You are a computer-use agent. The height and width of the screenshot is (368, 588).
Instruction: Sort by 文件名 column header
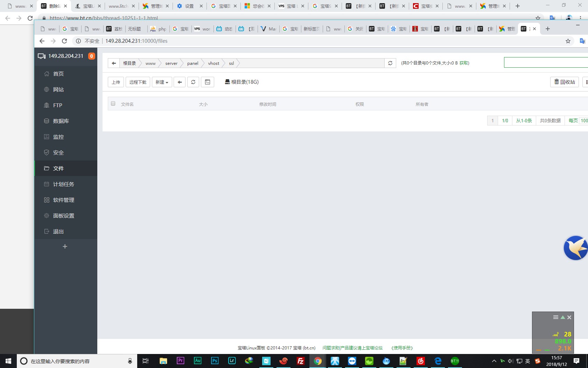point(127,104)
